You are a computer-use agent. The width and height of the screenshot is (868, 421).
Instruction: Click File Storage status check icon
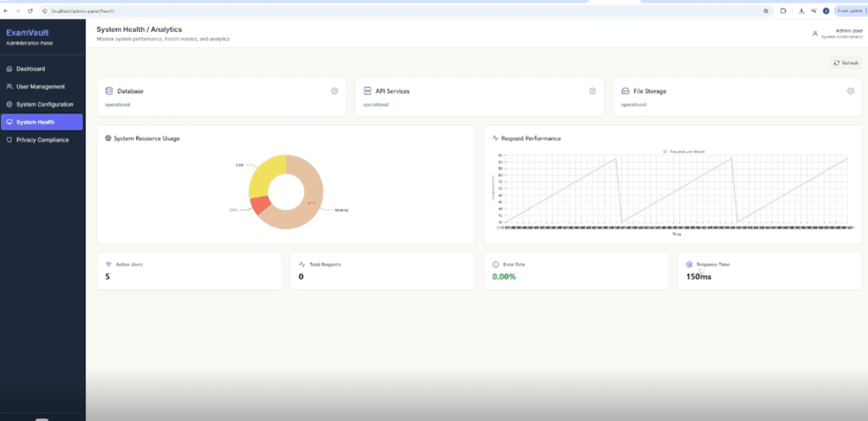[x=851, y=91]
